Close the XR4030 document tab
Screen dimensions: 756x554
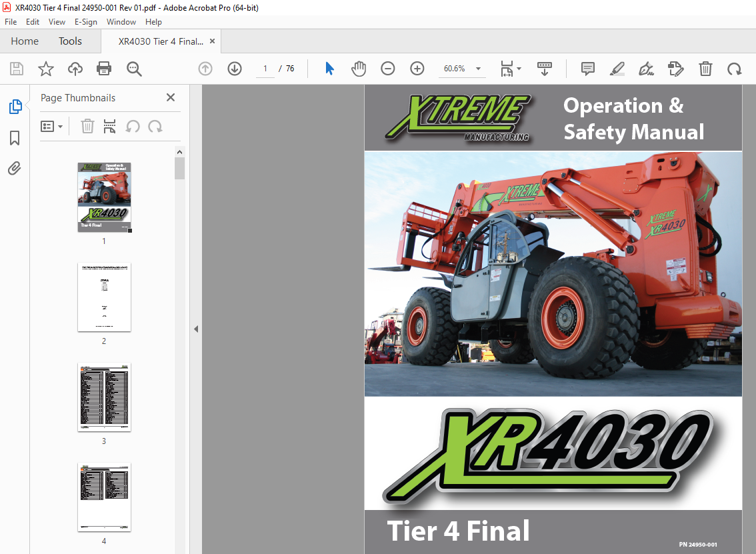pos(212,41)
